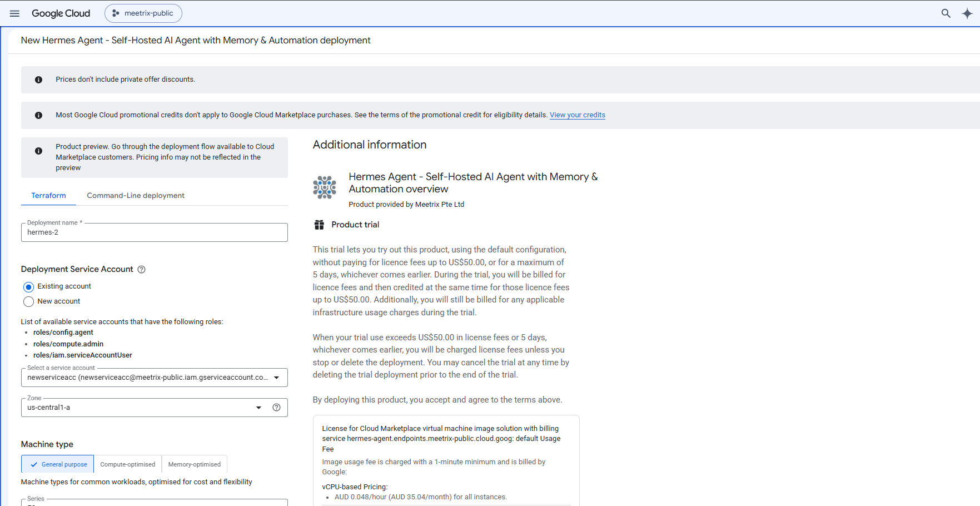
Task: Click the vCPU-based Pricing label
Action: [355, 487]
